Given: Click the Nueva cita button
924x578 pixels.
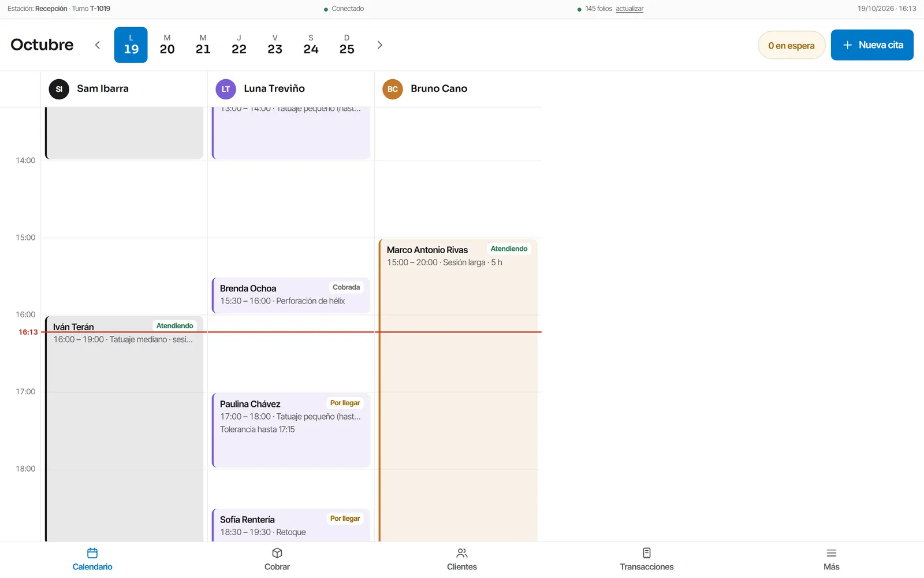Looking at the screenshot, I should point(872,45).
